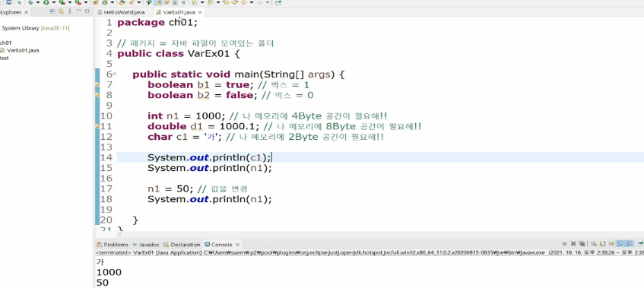This screenshot has width=644, height=288.
Task: Close the Console view tab
Action: pos(237,245)
